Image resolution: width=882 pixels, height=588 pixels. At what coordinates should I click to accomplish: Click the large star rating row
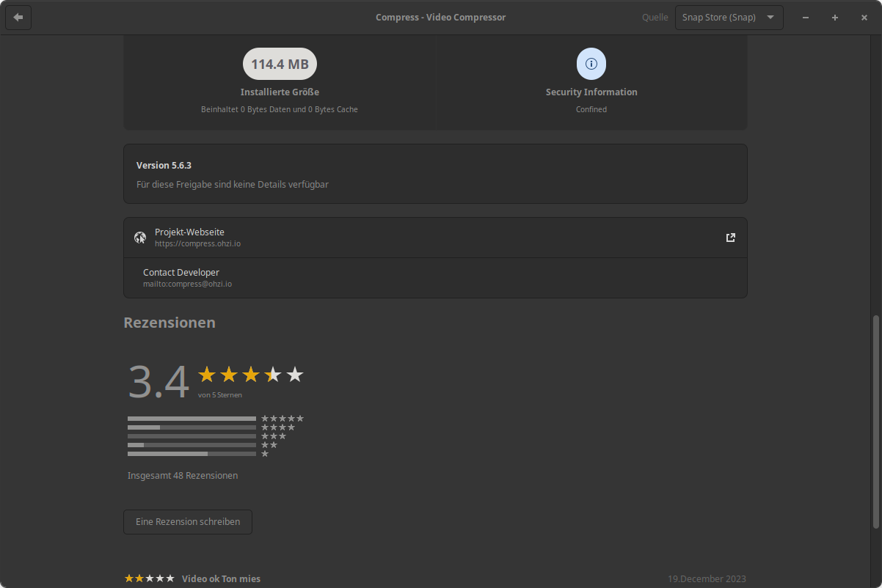click(251, 375)
